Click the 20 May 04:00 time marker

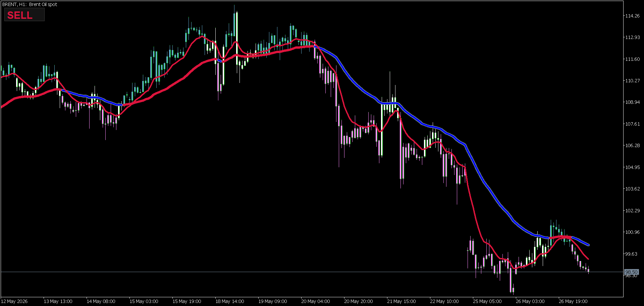tap(316, 301)
